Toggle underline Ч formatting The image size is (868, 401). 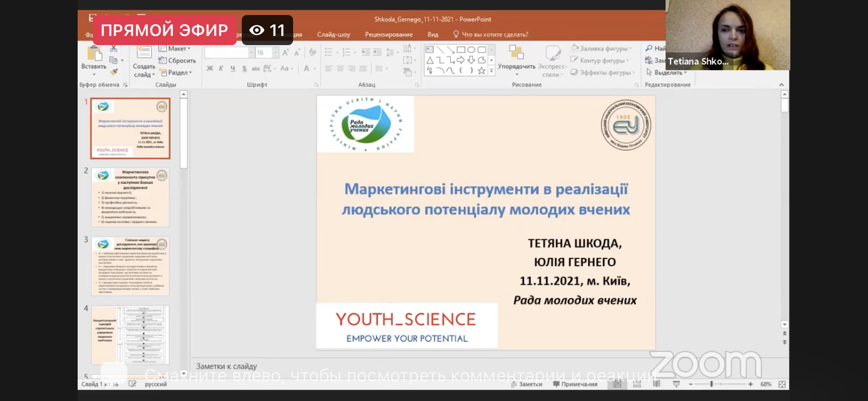(x=233, y=69)
